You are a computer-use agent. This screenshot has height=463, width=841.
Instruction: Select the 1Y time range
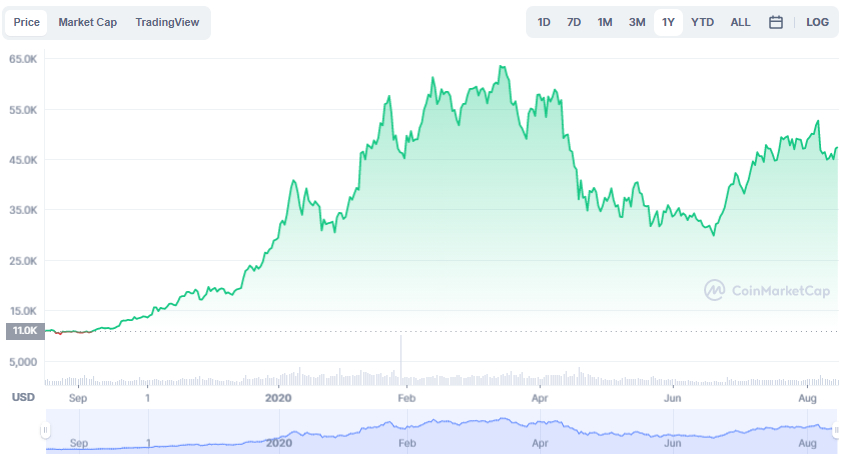coord(668,23)
